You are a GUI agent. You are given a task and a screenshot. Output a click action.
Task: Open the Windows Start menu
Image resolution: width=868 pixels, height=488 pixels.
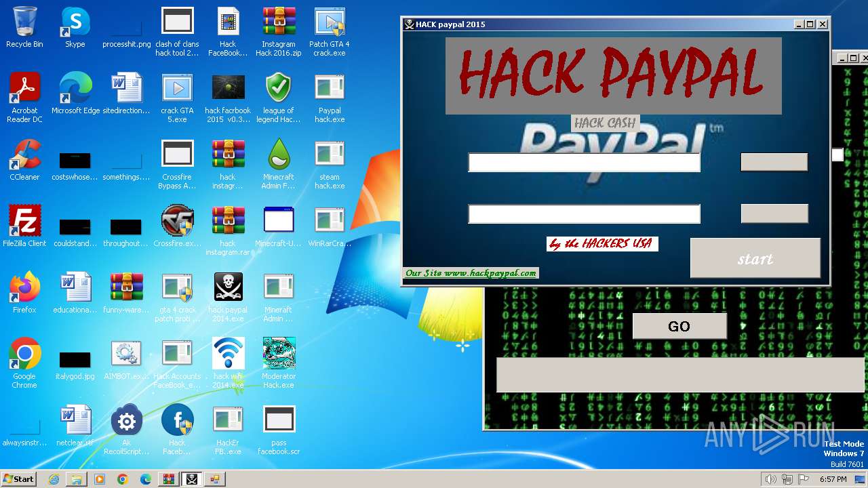(19, 479)
